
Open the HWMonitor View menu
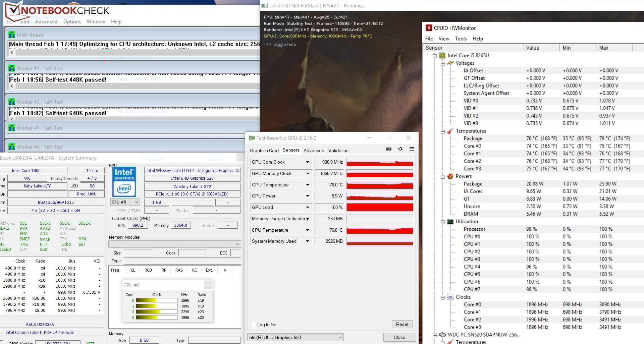click(x=443, y=39)
